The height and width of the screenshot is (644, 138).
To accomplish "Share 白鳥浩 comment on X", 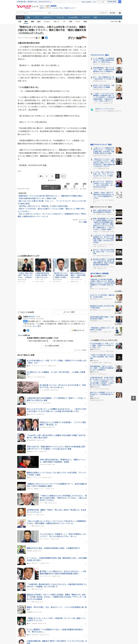I will (25, 330).
